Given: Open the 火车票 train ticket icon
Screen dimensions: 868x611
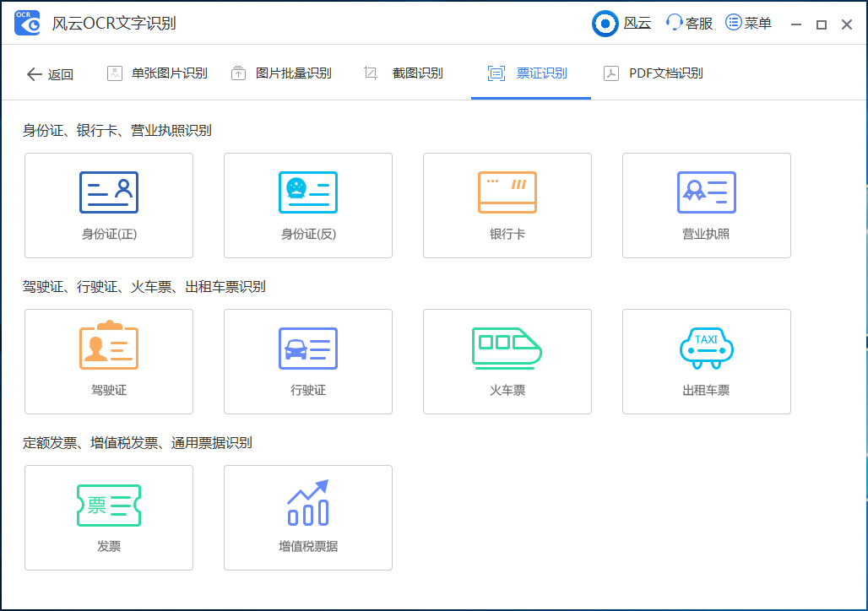Looking at the screenshot, I should click(507, 349).
